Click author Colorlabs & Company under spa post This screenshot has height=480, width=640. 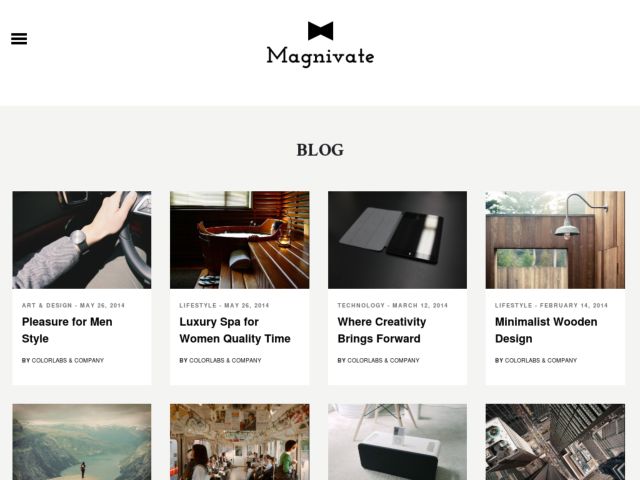click(x=225, y=360)
